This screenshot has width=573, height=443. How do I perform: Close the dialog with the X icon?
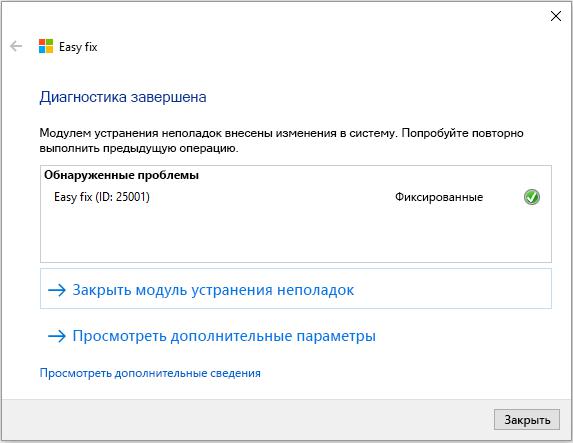[x=556, y=16]
